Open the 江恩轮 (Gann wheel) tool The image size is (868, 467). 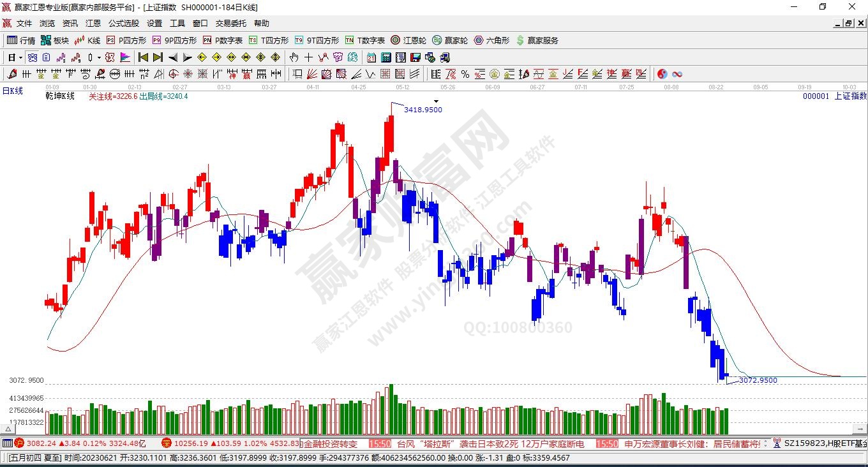click(x=408, y=40)
